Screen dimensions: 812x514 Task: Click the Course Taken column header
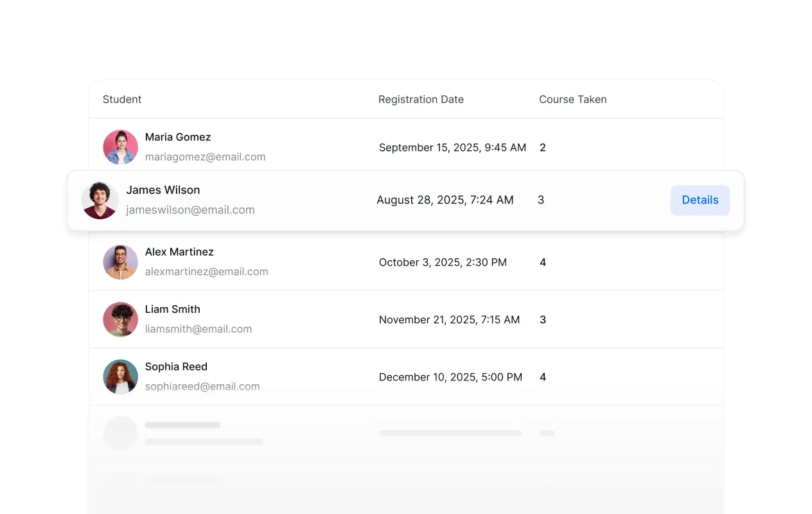[572, 100]
